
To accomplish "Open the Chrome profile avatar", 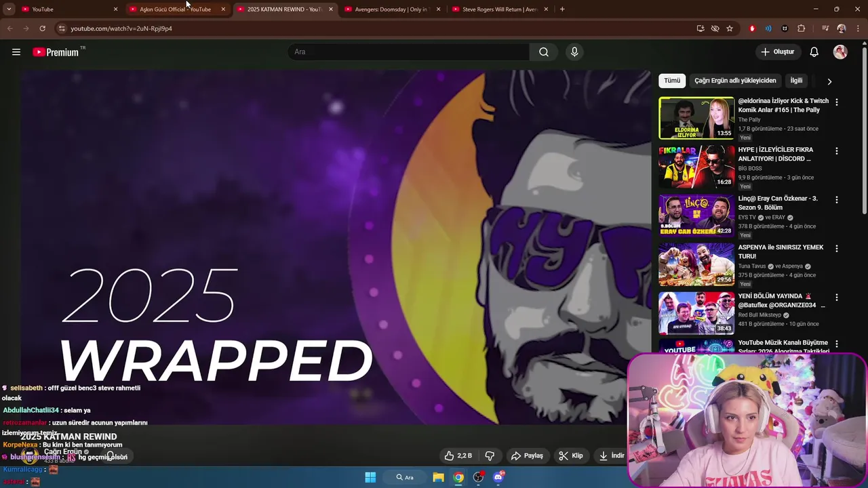I will click(x=842, y=28).
